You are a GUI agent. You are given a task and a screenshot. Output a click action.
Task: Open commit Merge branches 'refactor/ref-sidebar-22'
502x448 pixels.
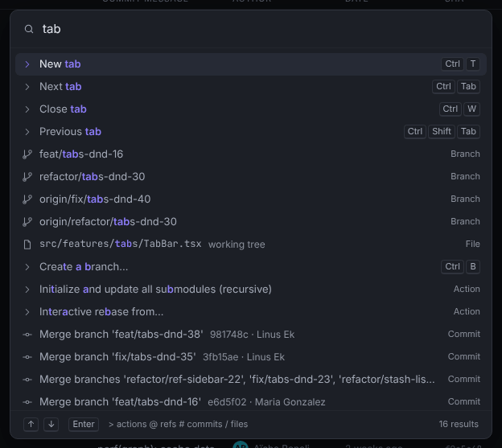[x=251, y=379]
